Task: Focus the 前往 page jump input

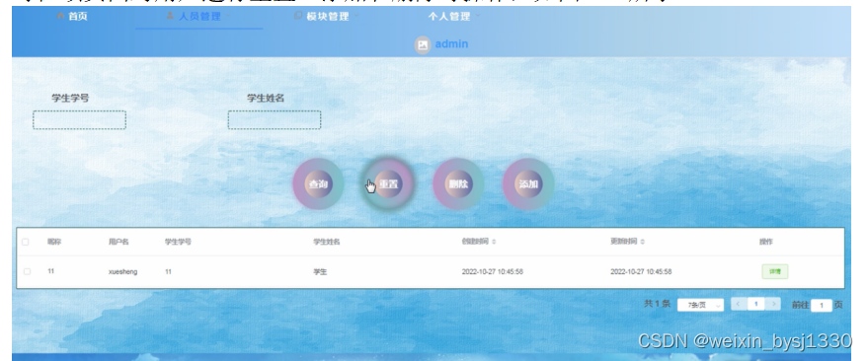Action: pos(822,305)
